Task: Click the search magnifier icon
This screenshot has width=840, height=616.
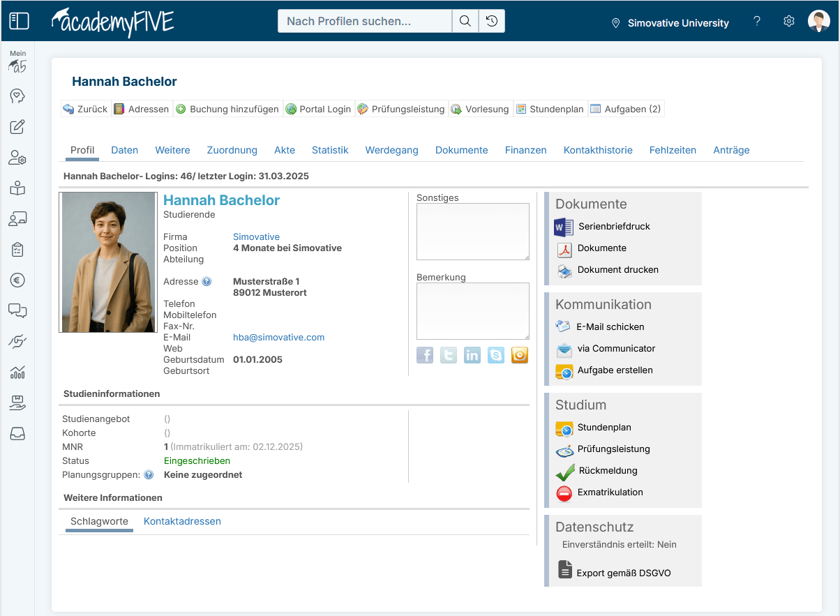Action: click(465, 21)
